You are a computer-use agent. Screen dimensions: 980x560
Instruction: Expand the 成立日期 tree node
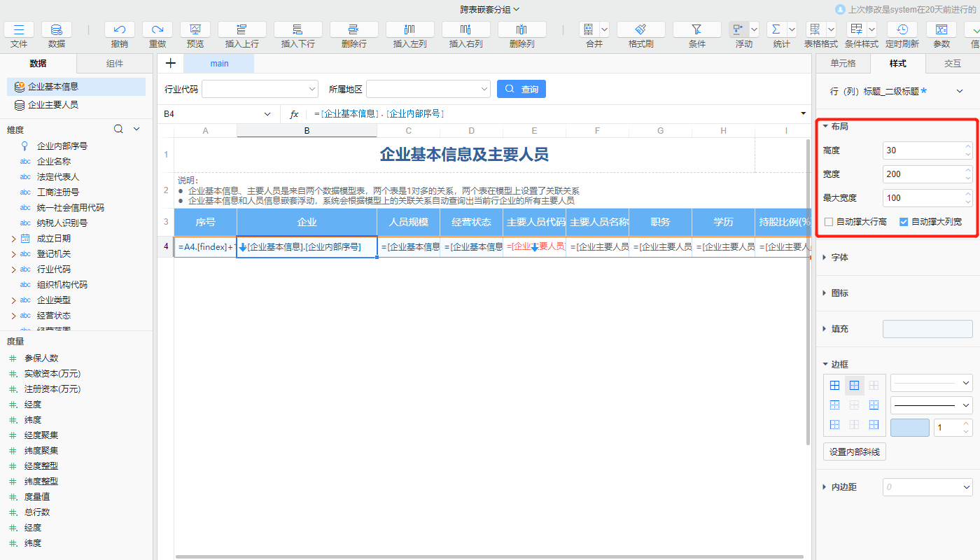(x=13, y=239)
